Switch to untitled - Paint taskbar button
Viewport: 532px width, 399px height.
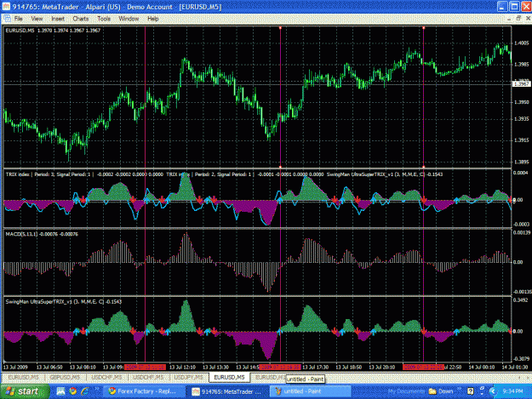[310, 391]
